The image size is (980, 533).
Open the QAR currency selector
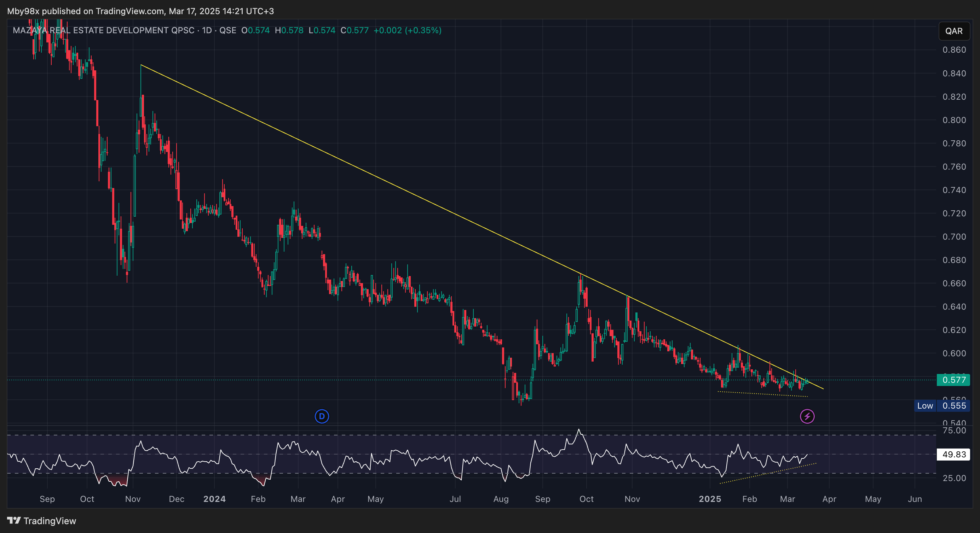click(x=954, y=31)
